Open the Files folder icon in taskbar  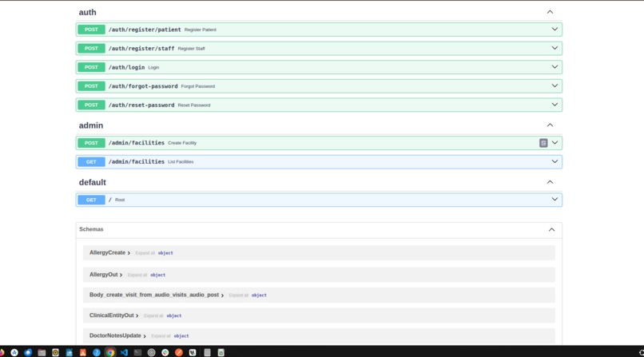tap(42, 352)
